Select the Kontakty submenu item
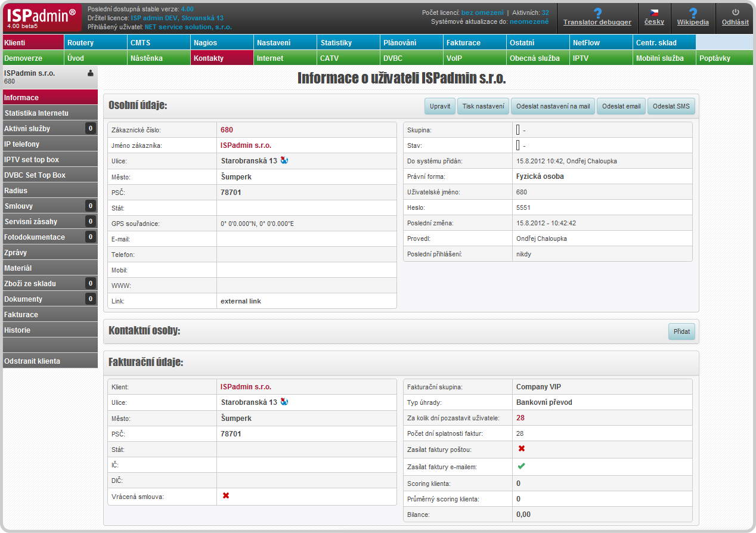 point(222,58)
